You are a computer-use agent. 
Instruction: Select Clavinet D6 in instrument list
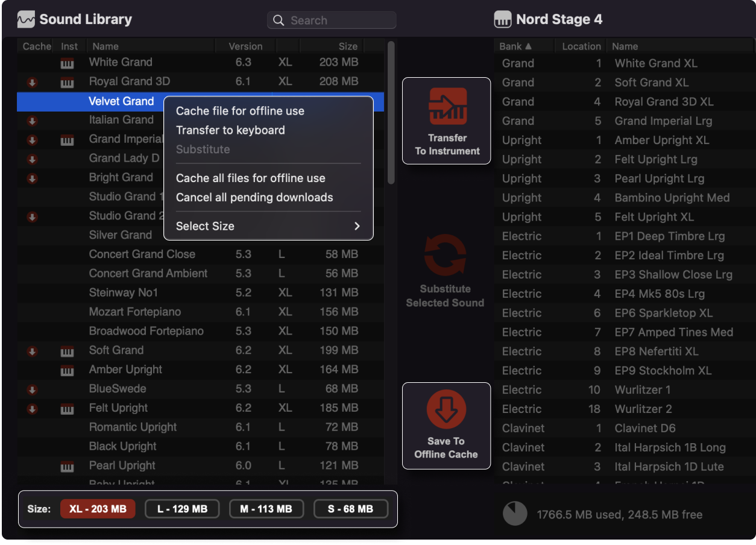[625, 429]
